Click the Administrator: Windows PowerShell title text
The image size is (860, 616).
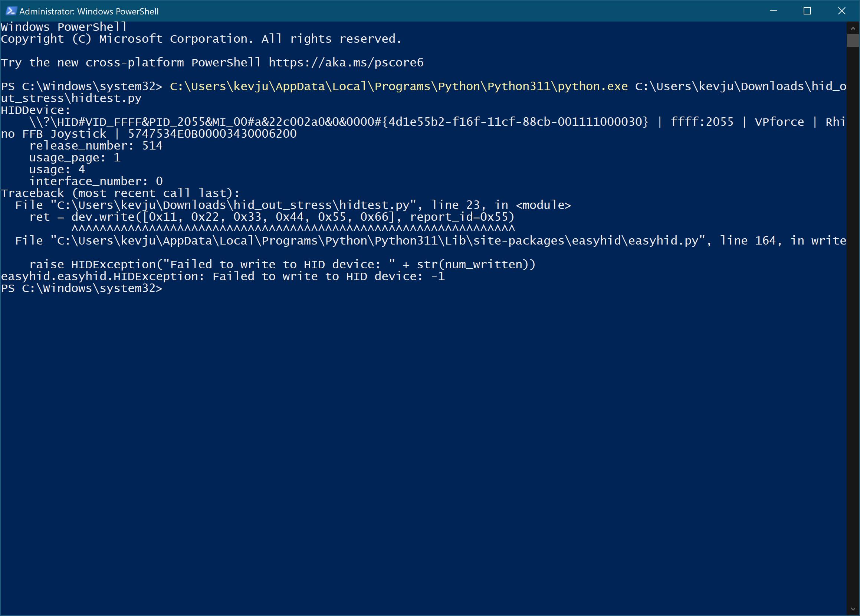(x=89, y=12)
